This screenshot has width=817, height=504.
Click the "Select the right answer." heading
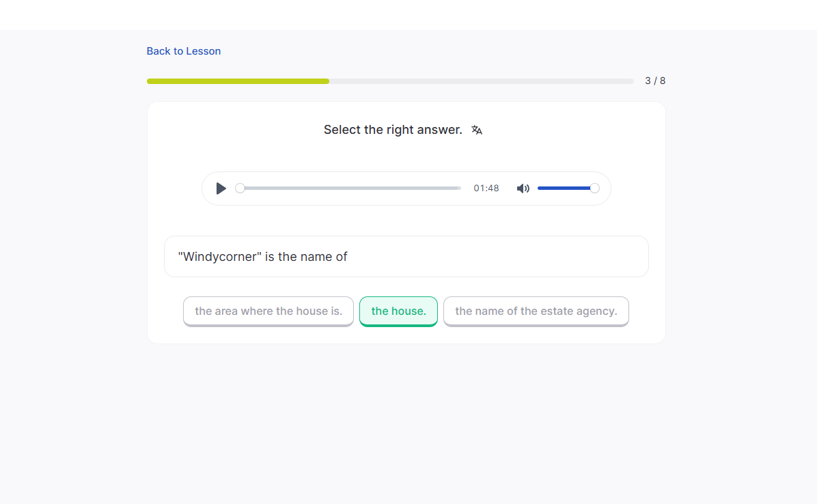pos(393,130)
